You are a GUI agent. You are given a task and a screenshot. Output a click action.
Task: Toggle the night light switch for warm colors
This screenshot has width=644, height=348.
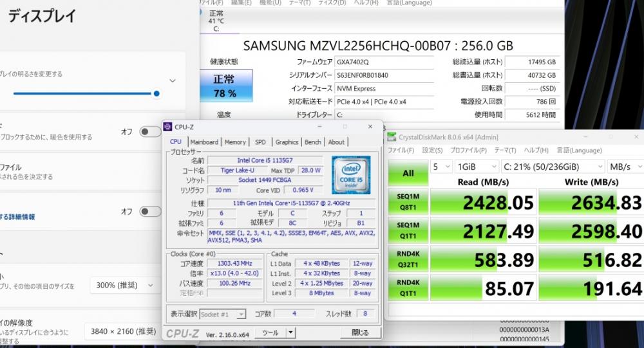(150, 132)
